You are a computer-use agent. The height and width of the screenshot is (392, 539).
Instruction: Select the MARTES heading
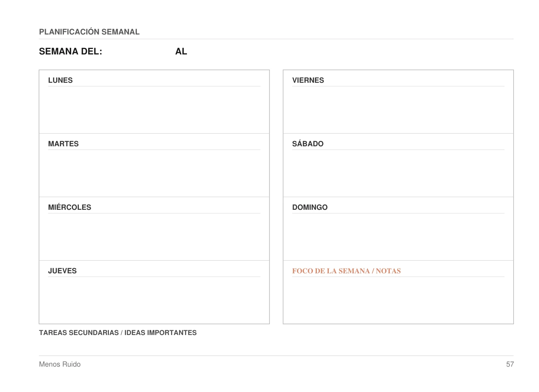[63, 144]
